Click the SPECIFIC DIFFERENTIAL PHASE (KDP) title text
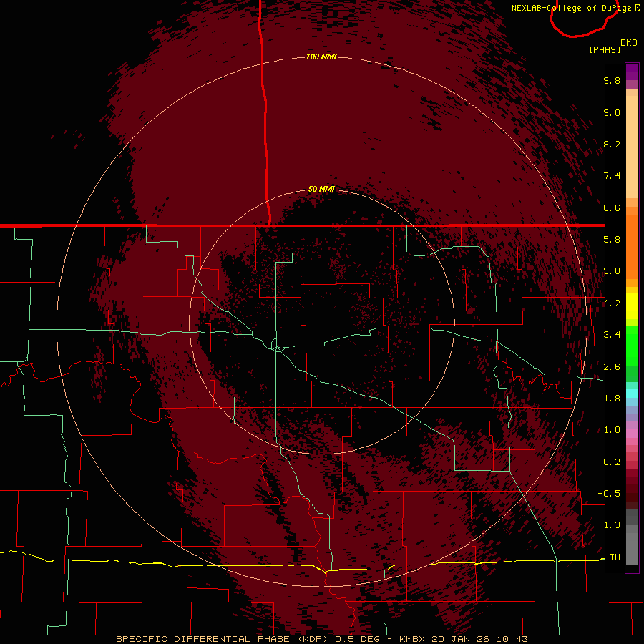Viewport: 644px width, 644px height. [x=223, y=639]
